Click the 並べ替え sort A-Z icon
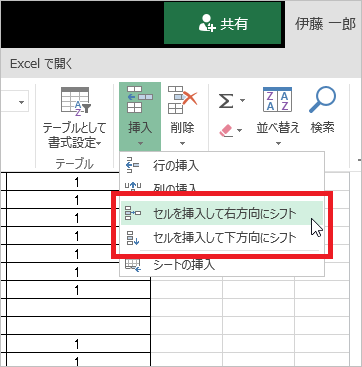Image resolution: width=362 pixels, height=367 pixels. pos(278,99)
